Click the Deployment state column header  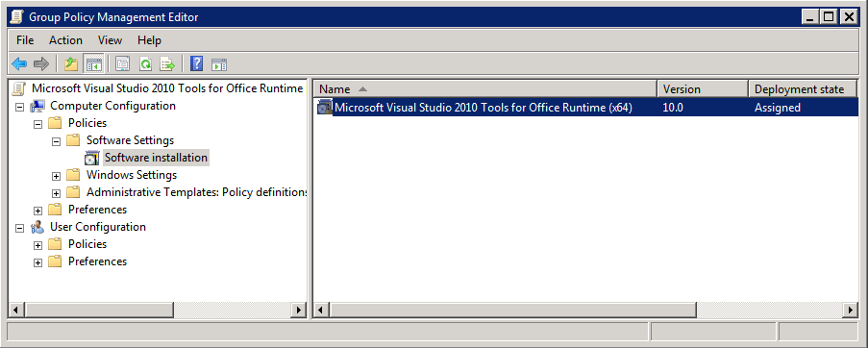802,89
